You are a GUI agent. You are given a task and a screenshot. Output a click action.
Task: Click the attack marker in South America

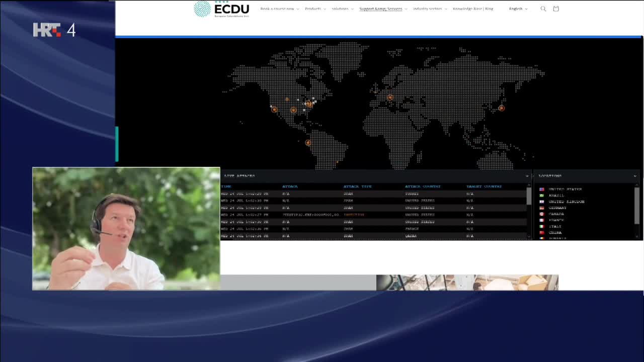pos(308,142)
